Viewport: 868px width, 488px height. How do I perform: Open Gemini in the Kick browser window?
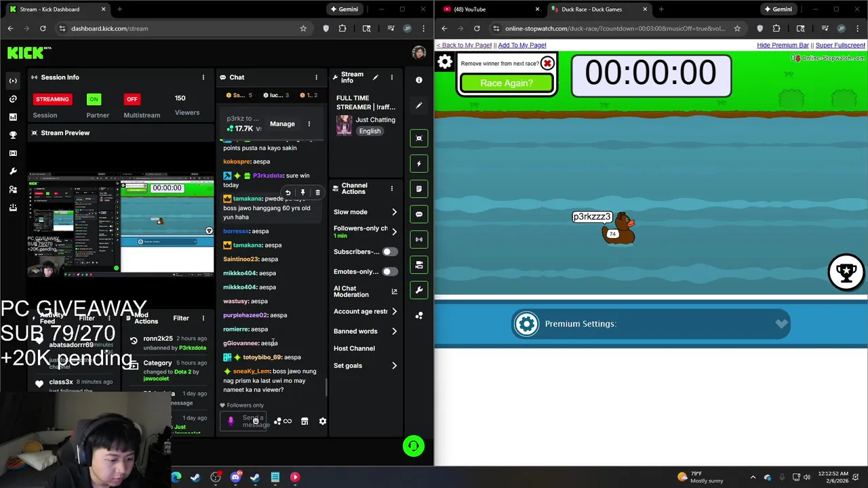pyautogui.click(x=343, y=9)
